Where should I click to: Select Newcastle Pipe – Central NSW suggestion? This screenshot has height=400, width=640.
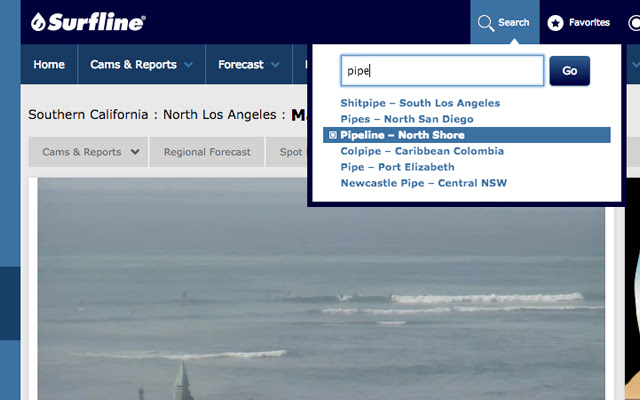(x=424, y=183)
